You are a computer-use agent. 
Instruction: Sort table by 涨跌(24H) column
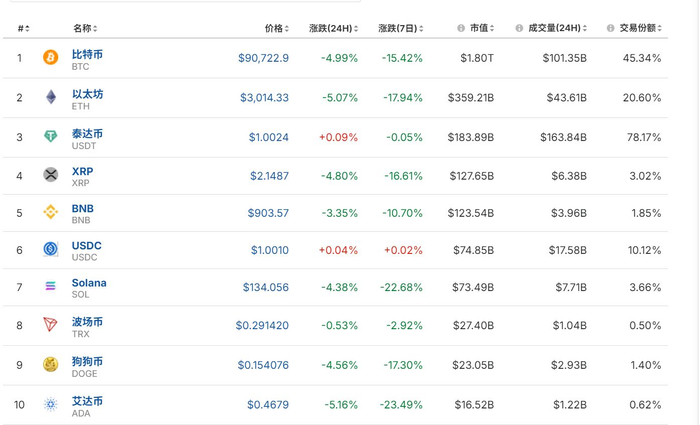pos(333,29)
